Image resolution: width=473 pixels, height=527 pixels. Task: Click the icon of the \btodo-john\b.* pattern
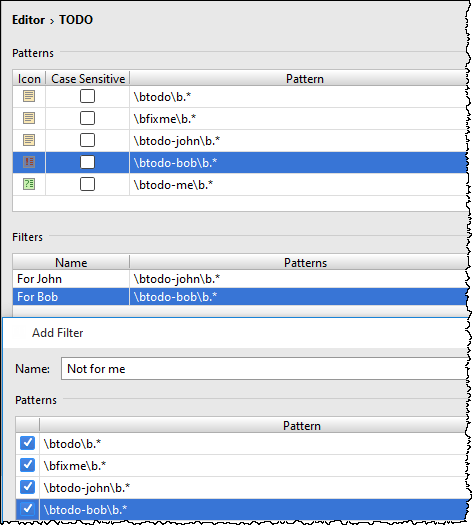[x=29, y=140]
